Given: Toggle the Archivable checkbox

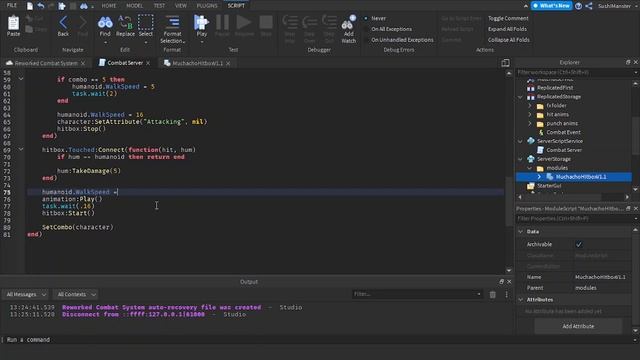Looking at the screenshot, I should pos(579,244).
